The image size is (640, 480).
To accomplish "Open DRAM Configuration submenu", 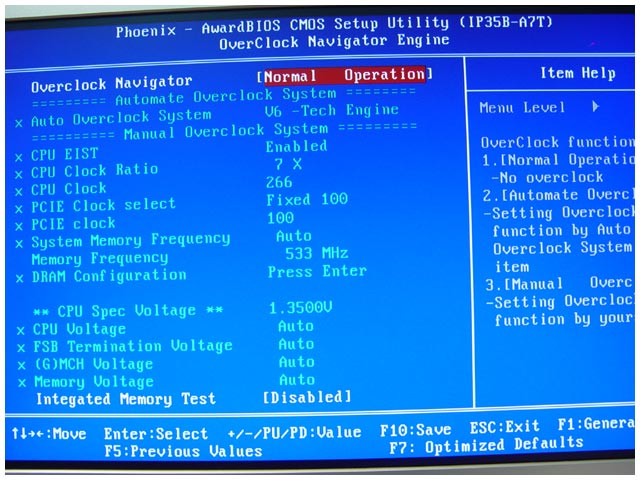I will (x=109, y=276).
